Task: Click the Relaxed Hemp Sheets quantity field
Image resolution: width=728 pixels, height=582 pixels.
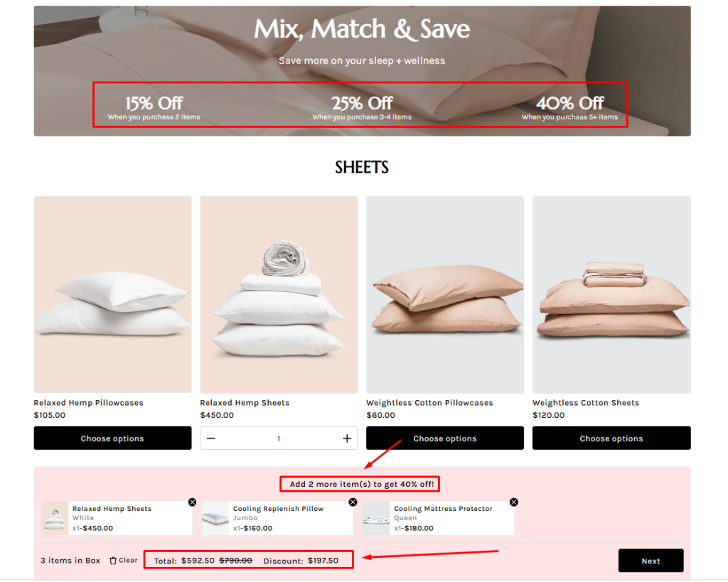Action: point(279,438)
